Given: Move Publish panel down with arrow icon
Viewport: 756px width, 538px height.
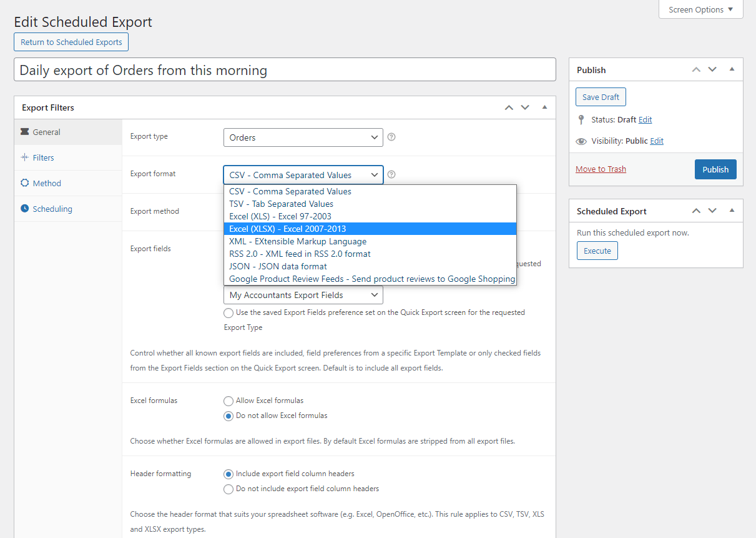Looking at the screenshot, I should pyautogui.click(x=712, y=69).
